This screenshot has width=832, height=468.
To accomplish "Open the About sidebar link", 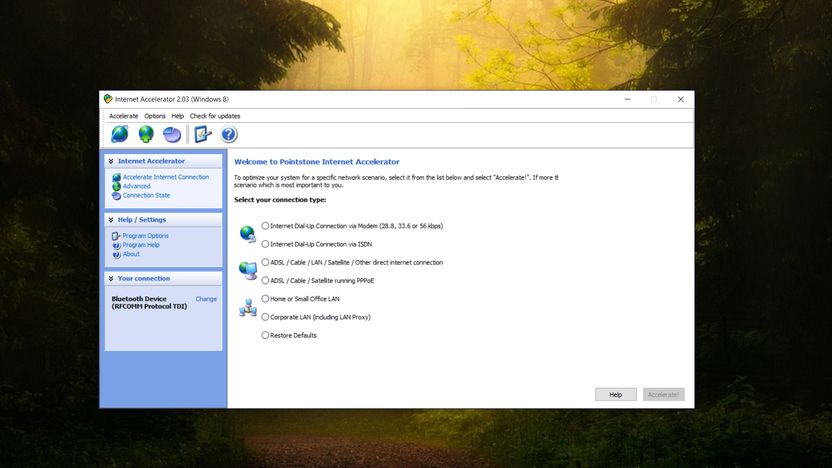I will [x=131, y=254].
